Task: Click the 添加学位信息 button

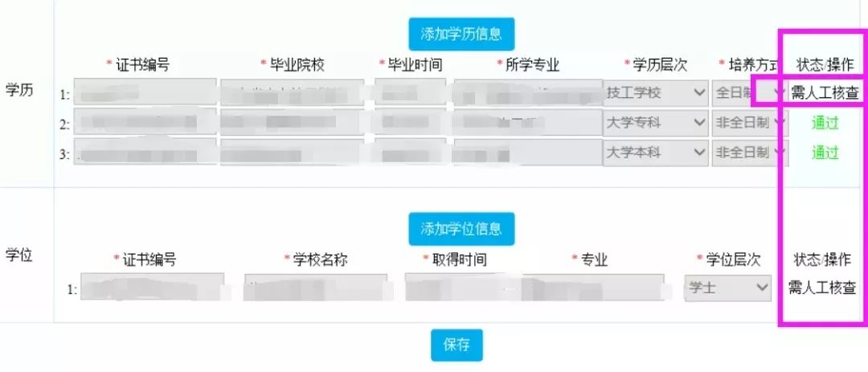Action: [x=461, y=229]
